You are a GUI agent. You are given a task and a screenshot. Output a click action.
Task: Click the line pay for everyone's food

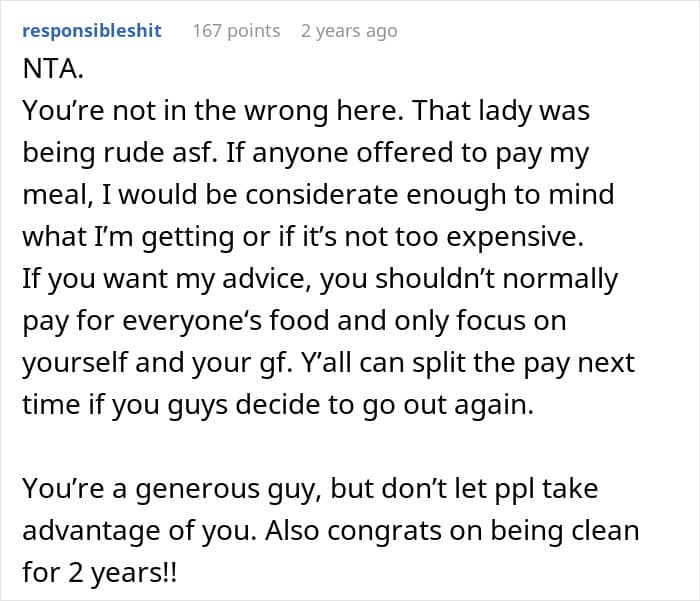tap(294, 321)
